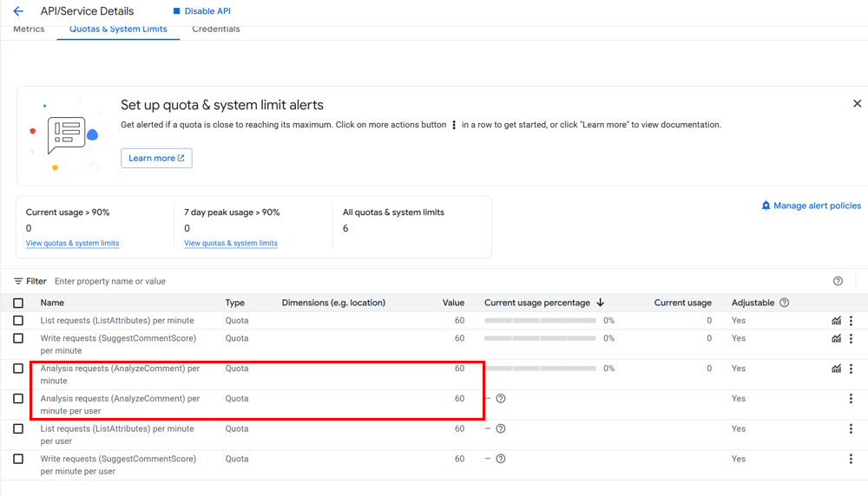Click the Type column header
This screenshot has height=496, width=868.
(234, 303)
